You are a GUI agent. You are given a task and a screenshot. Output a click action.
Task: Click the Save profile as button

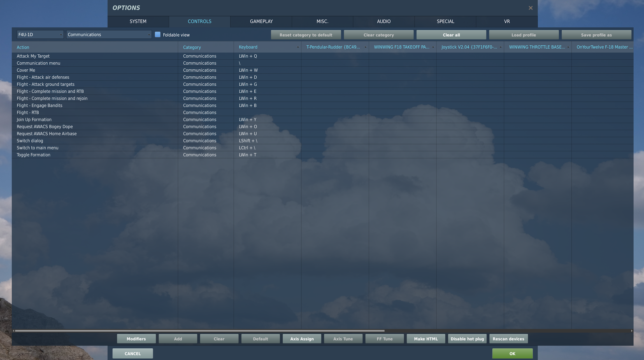click(x=596, y=35)
